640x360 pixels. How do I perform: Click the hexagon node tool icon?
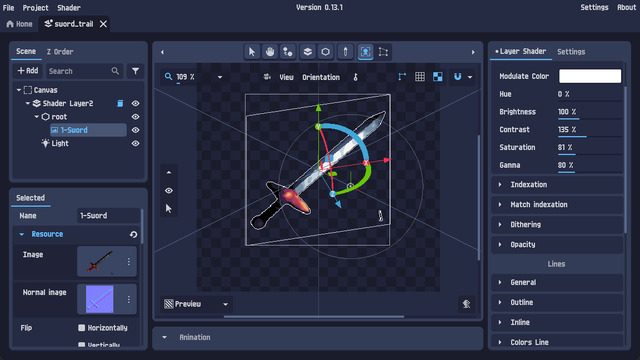(325, 52)
